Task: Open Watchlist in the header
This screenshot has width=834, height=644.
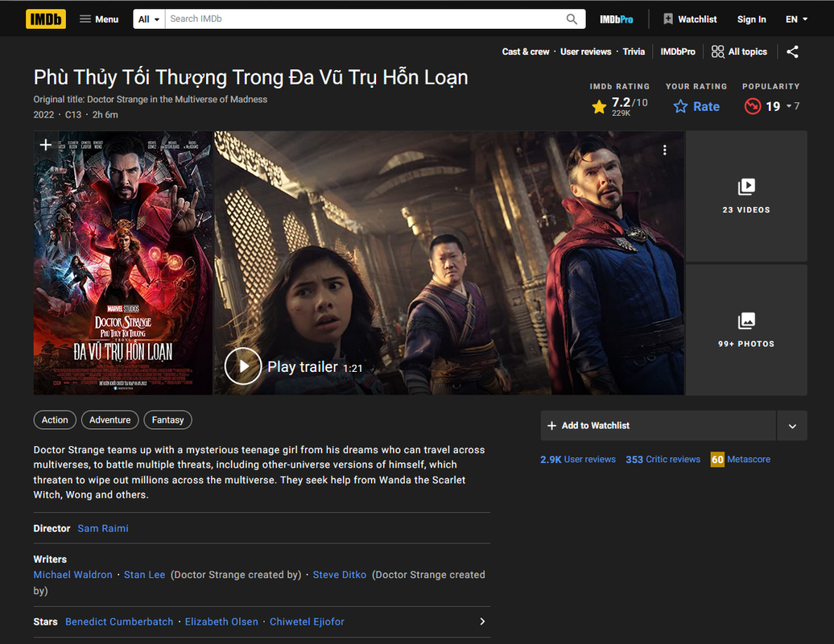Action: 691,19
